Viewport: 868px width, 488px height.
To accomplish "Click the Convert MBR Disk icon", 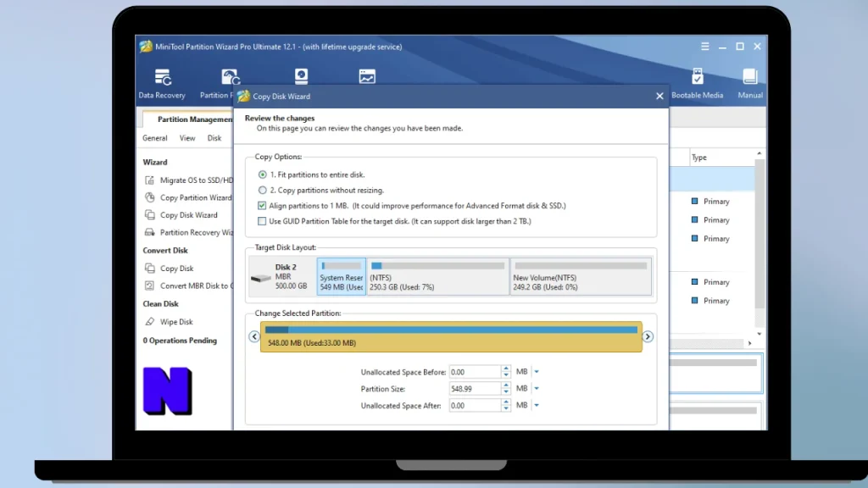I will (x=149, y=286).
